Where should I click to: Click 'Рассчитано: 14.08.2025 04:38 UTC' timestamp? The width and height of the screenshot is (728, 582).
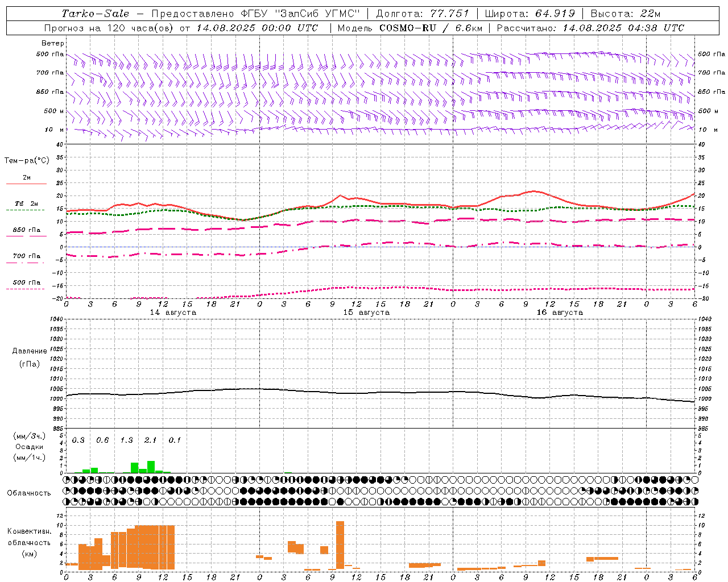[590, 28]
